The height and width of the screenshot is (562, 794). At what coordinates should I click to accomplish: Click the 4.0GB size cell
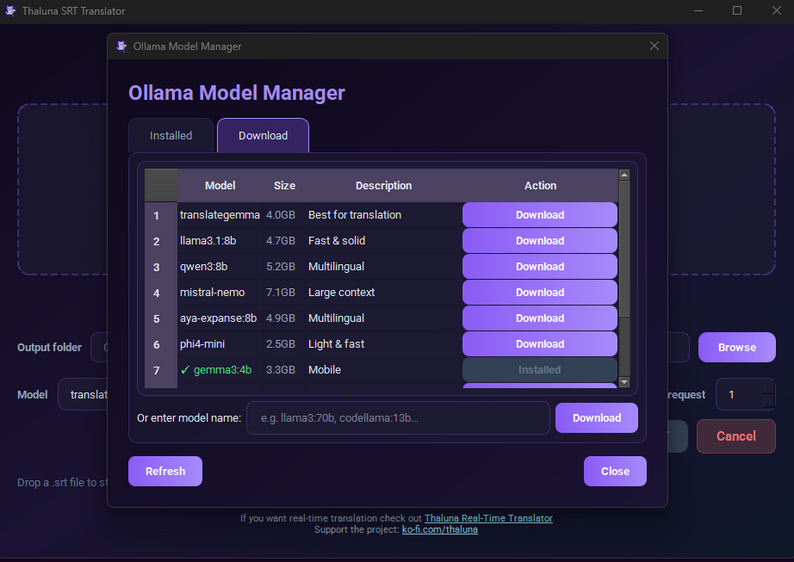tap(284, 215)
